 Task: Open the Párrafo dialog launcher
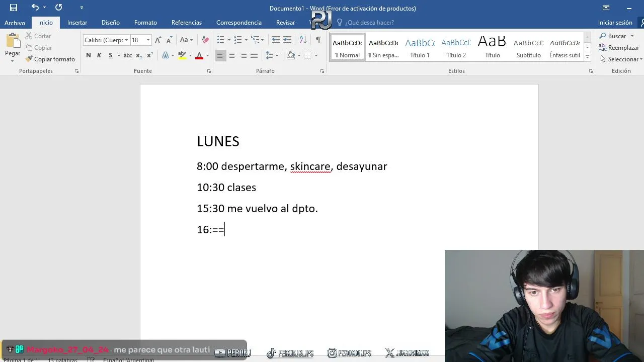(x=322, y=71)
